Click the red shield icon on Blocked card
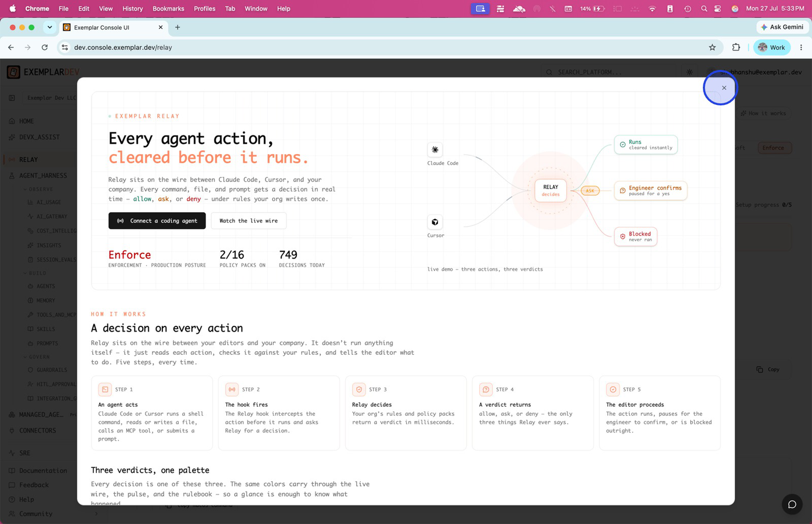 tap(622, 236)
